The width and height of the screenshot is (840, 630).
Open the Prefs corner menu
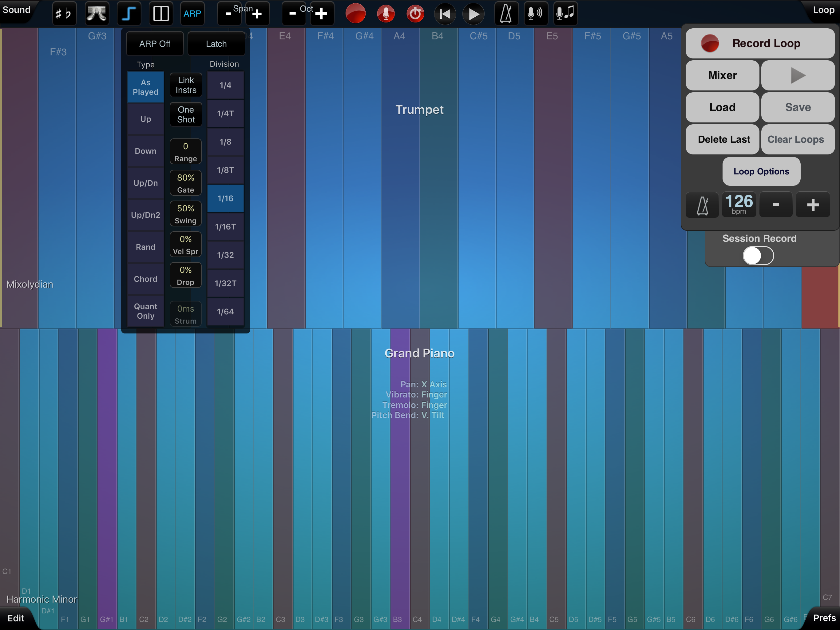tap(824, 618)
